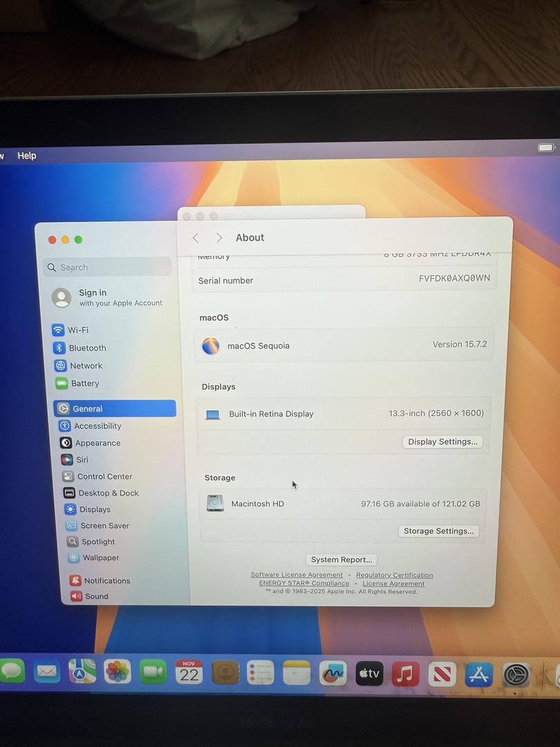This screenshot has height=747, width=560.
Task: Open Photos app in the Dock
Action: 118,671
